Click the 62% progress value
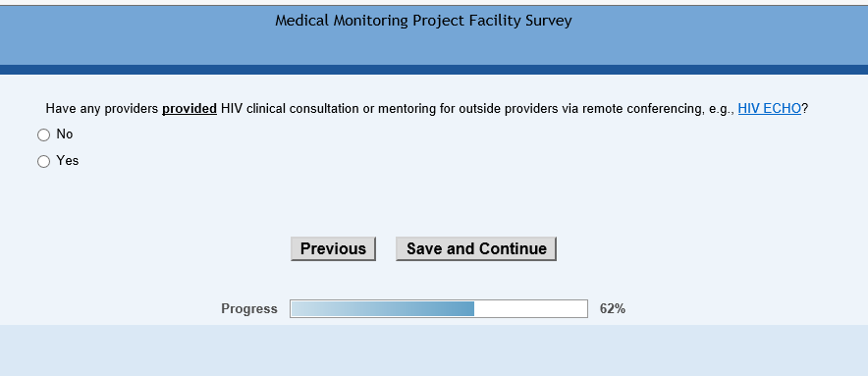Image resolution: width=868 pixels, height=376 pixels. click(613, 309)
